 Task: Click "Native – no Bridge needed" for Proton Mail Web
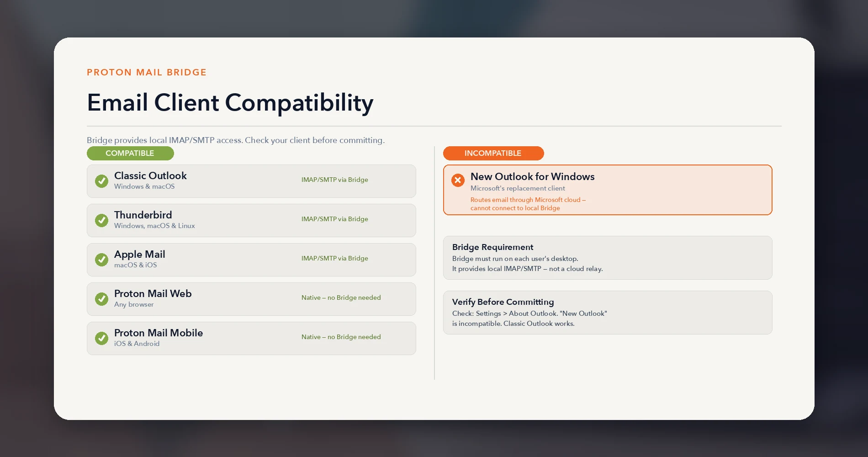(341, 298)
